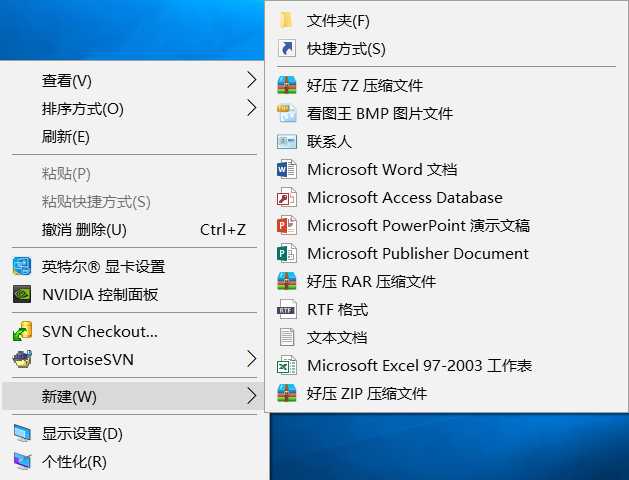Select 撤消 删除(U) menu entry
Image resolution: width=629 pixels, height=480 pixels.
coord(134,230)
